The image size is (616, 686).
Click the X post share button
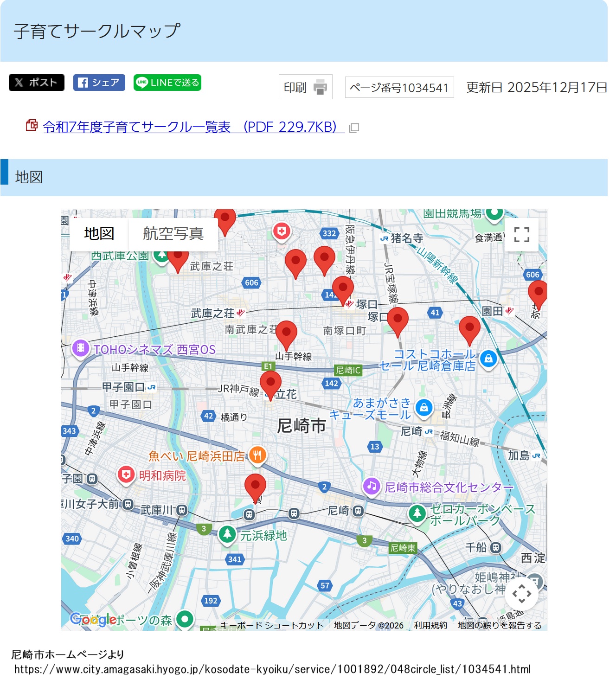[x=37, y=83]
